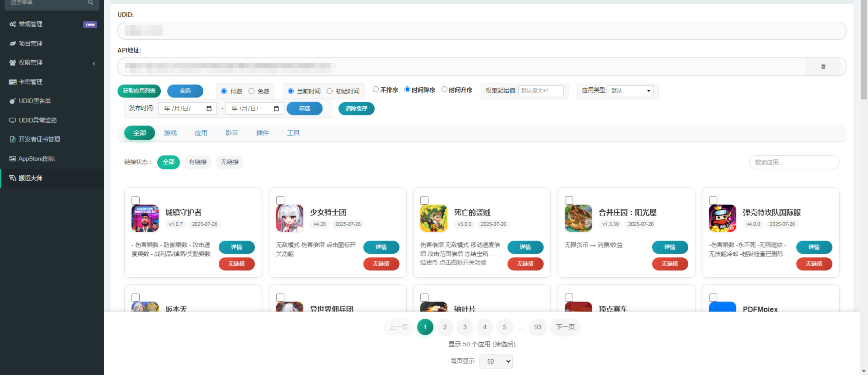Check the 少女骑士团 card checkbox
This screenshot has width=868, height=382.
280,200
